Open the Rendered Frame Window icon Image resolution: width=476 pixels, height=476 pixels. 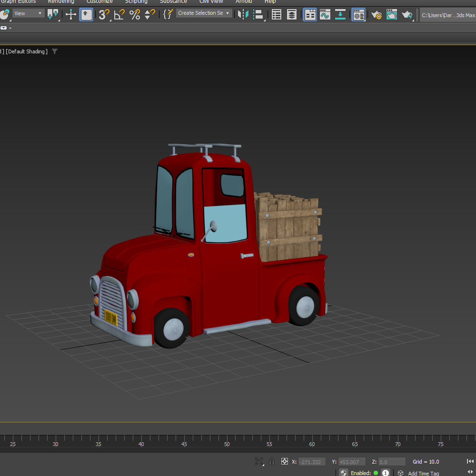[x=392, y=14]
